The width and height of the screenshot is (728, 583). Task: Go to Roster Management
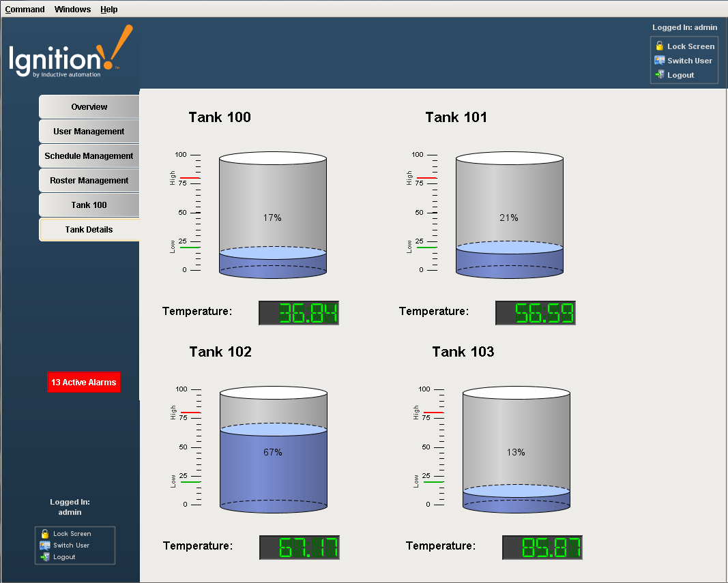pos(89,180)
